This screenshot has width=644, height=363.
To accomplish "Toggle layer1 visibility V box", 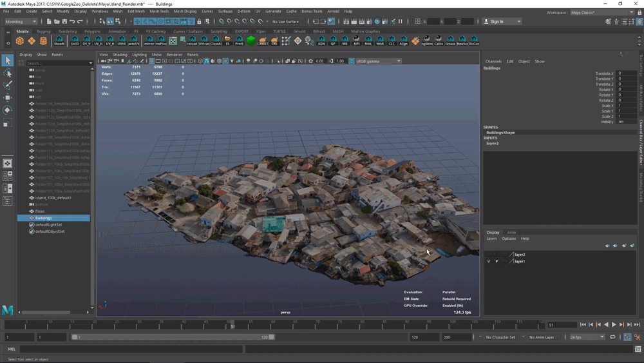I will click(x=488, y=262).
